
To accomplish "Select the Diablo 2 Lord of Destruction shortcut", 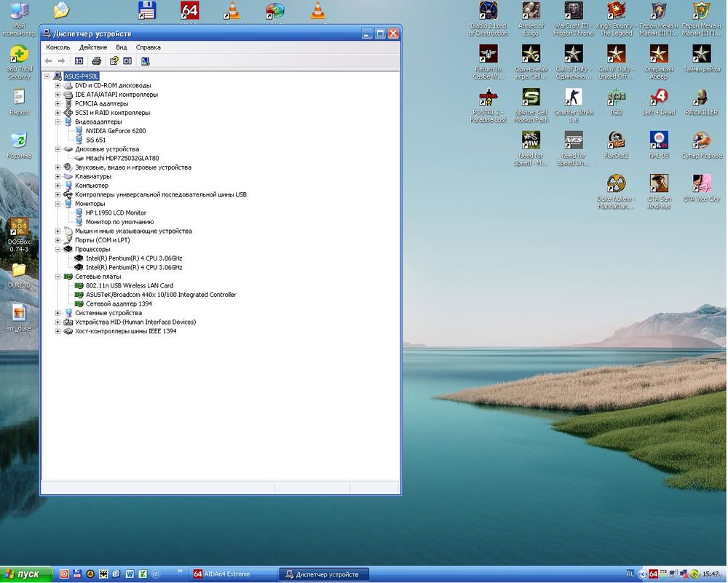I will pos(488,19).
